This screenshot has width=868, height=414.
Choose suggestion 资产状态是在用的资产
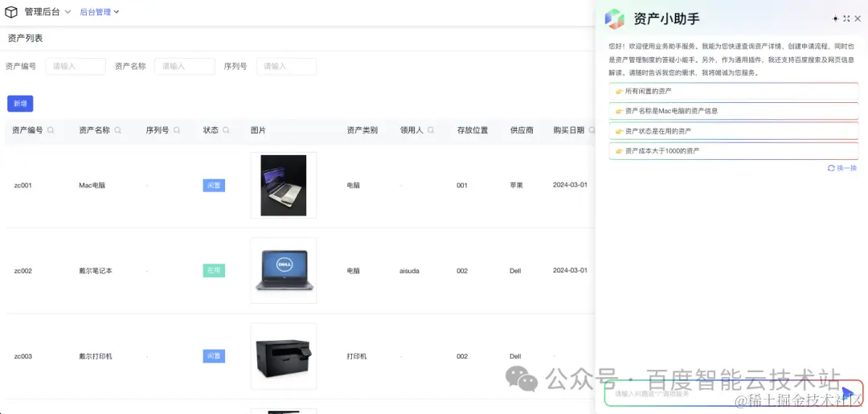[734, 130]
